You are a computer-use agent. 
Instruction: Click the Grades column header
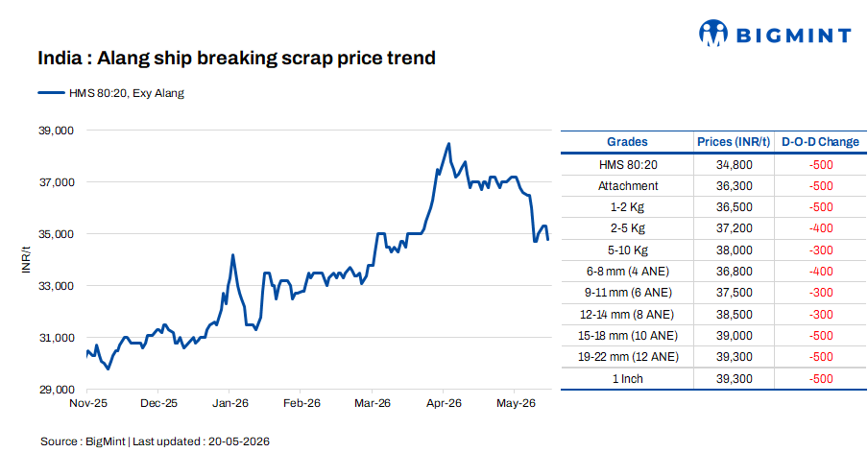pos(627,142)
